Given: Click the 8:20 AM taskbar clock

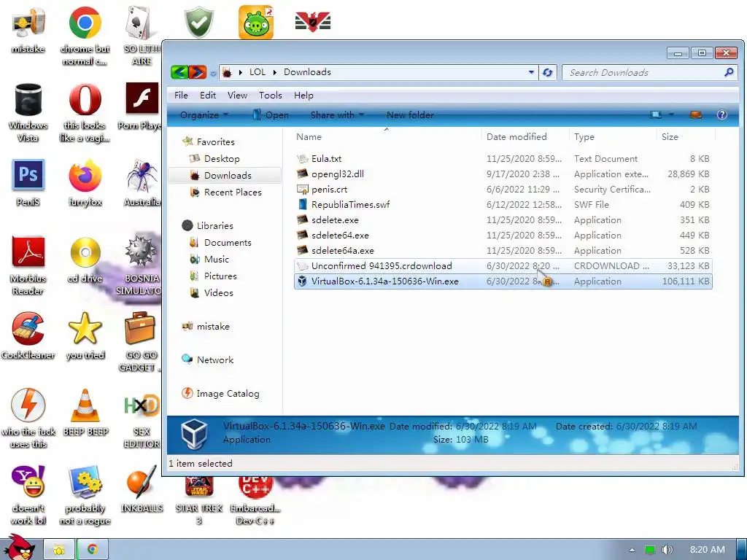Looking at the screenshot, I should click(x=707, y=550).
